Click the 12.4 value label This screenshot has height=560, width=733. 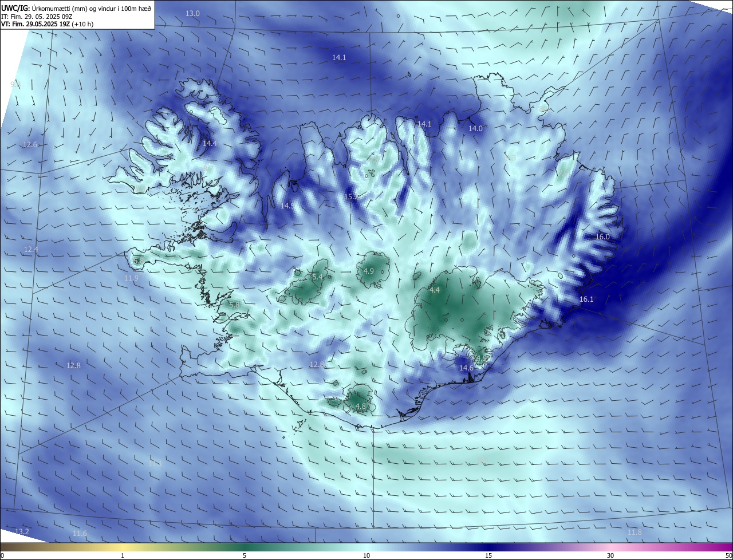31,250
